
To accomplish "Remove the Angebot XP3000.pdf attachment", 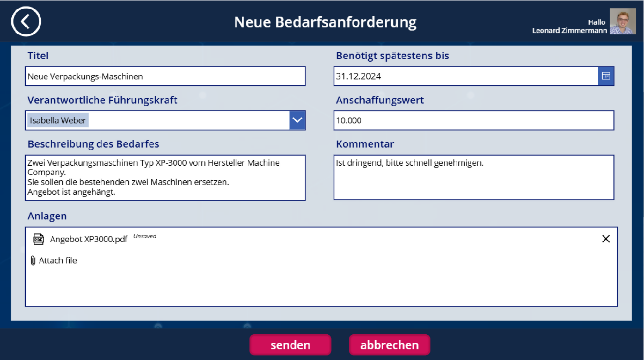I will click(606, 239).
